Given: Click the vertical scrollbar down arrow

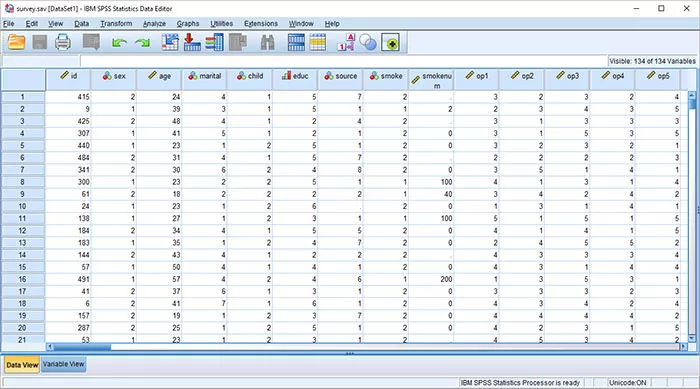Looking at the screenshot, I should (692, 339).
